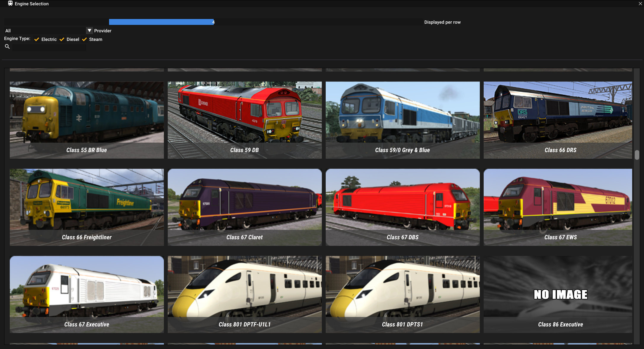Select the Class 55 BR Blue engine
Viewport: 644px width, 349px height.
click(87, 120)
